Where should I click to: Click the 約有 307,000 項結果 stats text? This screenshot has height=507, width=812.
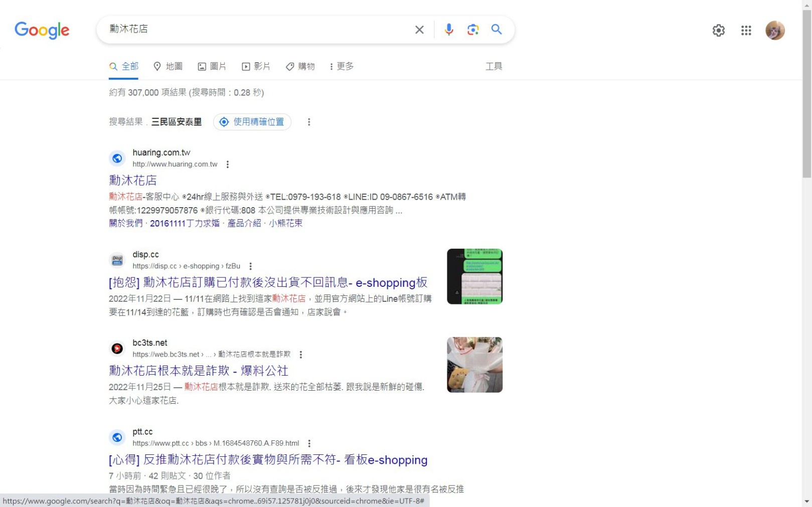point(186,93)
